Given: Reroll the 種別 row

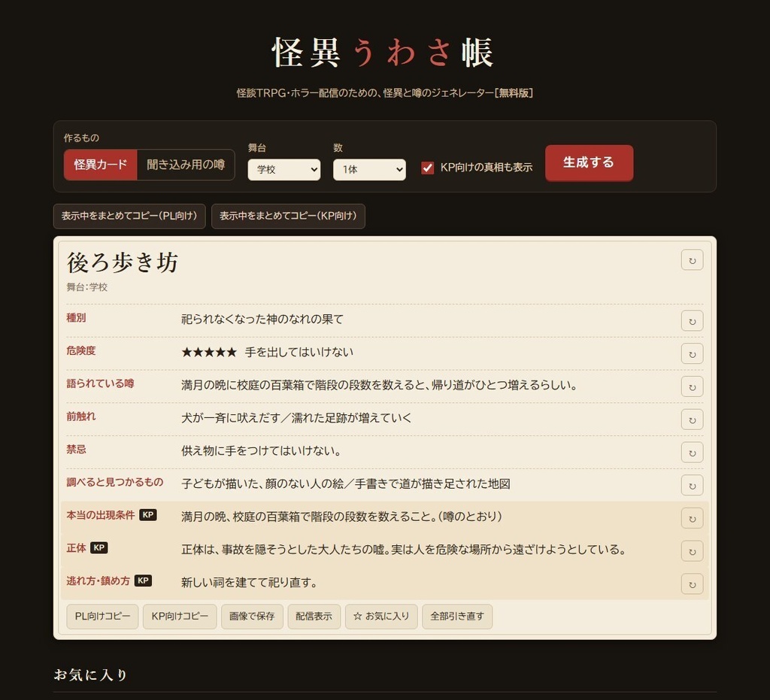Looking at the screenshot, I should point(692,321).
